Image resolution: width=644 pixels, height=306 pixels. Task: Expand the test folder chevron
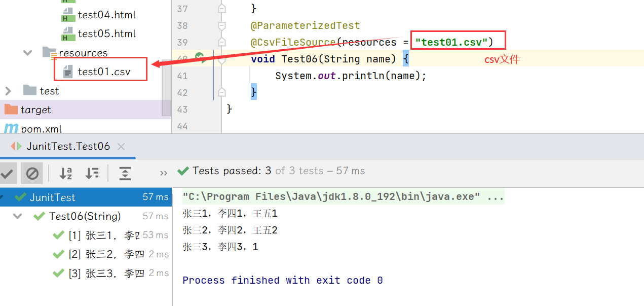[8, 91]
